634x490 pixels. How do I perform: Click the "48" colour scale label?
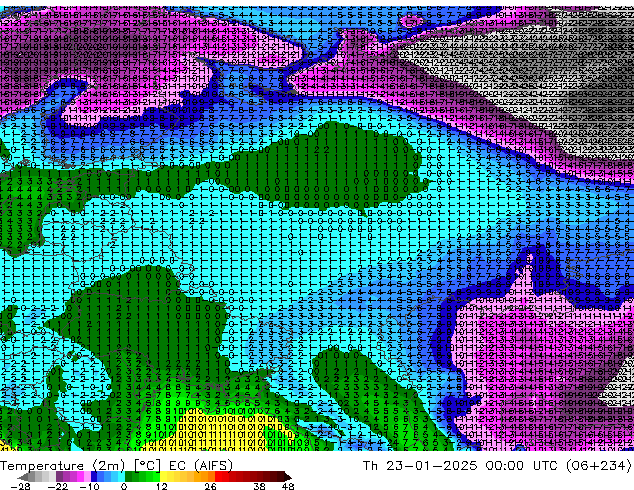288,486
